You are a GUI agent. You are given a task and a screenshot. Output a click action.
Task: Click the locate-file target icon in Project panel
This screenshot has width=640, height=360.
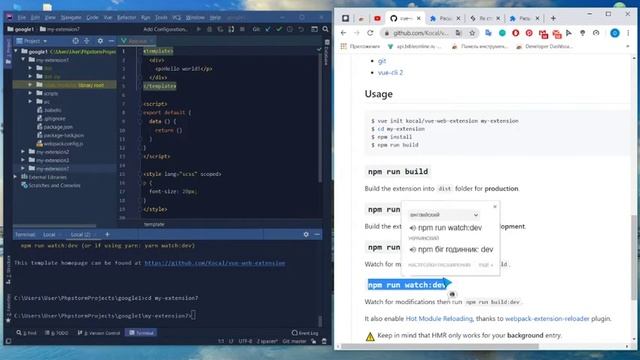(x=76, y=41)
